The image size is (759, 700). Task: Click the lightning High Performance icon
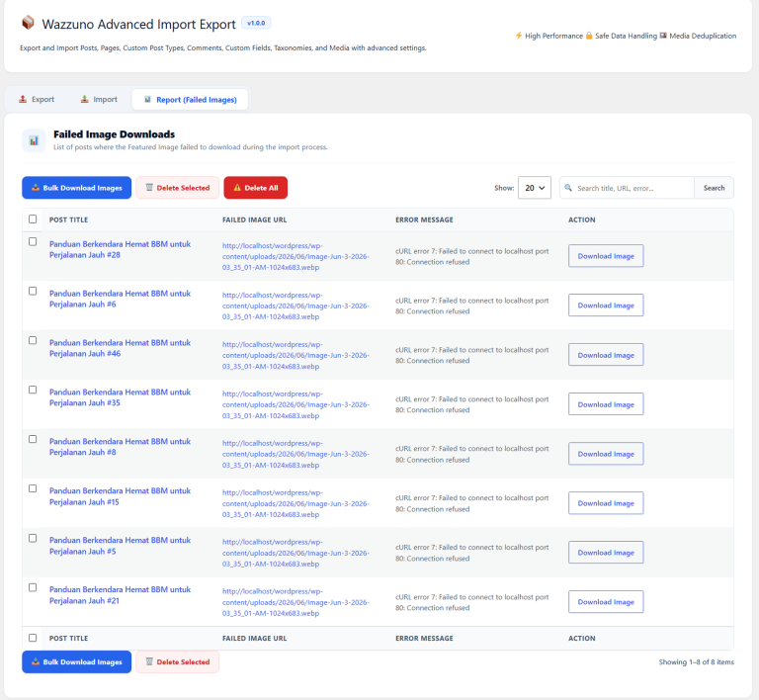tap(519, 36)
